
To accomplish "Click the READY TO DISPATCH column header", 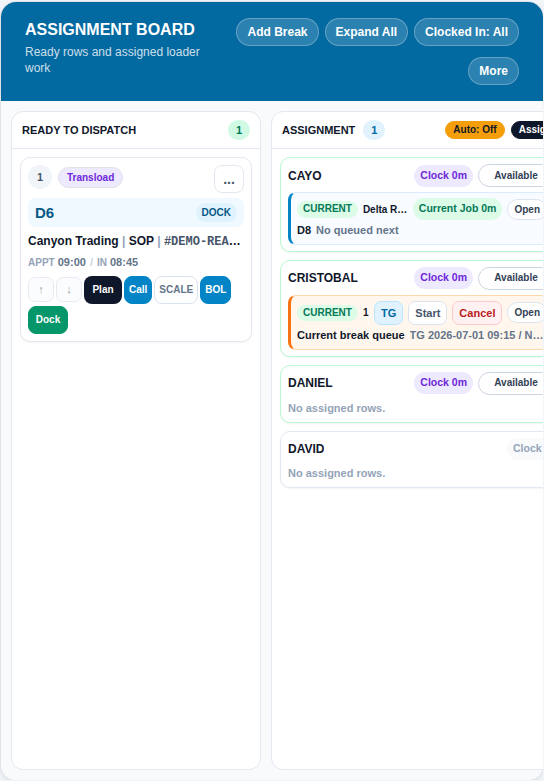I will 79,130.
